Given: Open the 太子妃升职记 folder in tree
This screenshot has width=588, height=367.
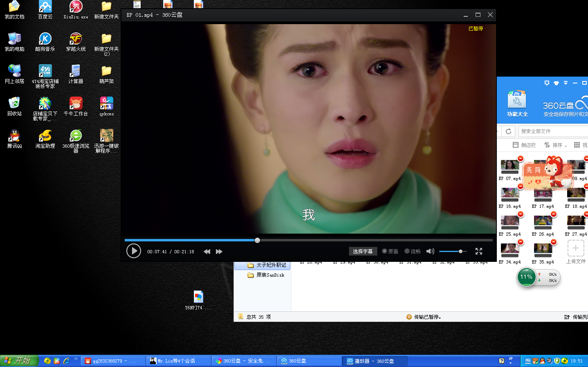Looking at the screenshot, I should [267, 265].
